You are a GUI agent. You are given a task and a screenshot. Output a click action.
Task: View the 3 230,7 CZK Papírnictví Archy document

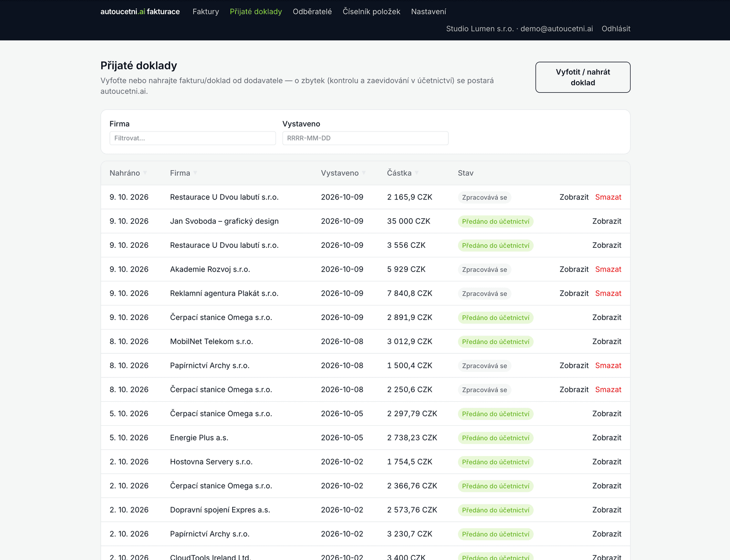click(607, 534)
